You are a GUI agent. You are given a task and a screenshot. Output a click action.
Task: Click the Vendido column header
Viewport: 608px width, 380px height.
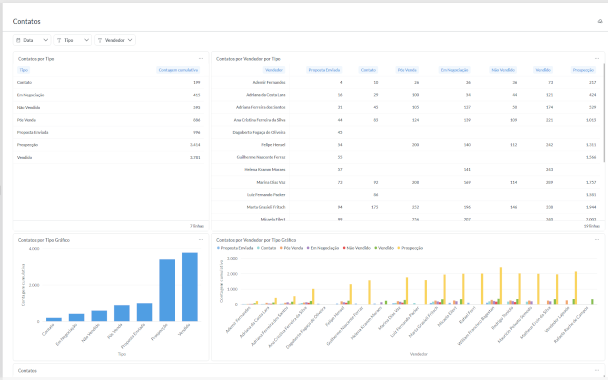coord(543,70)
